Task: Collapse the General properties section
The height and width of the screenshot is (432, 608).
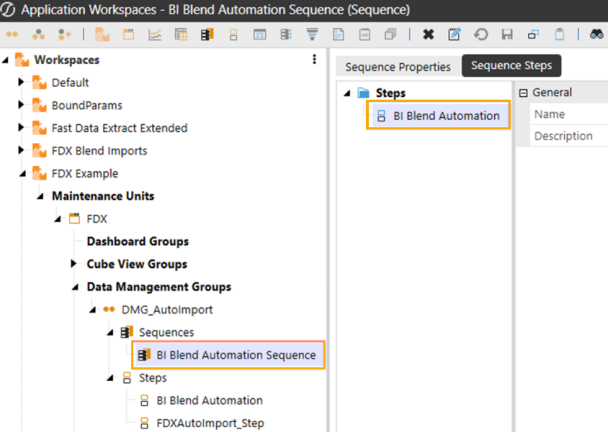Action: point(523,93)
